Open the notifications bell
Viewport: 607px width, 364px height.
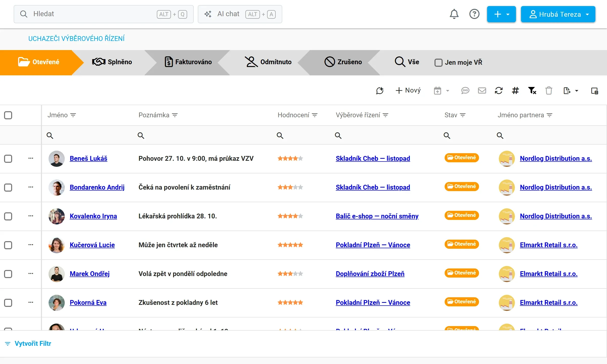[454, 14]
